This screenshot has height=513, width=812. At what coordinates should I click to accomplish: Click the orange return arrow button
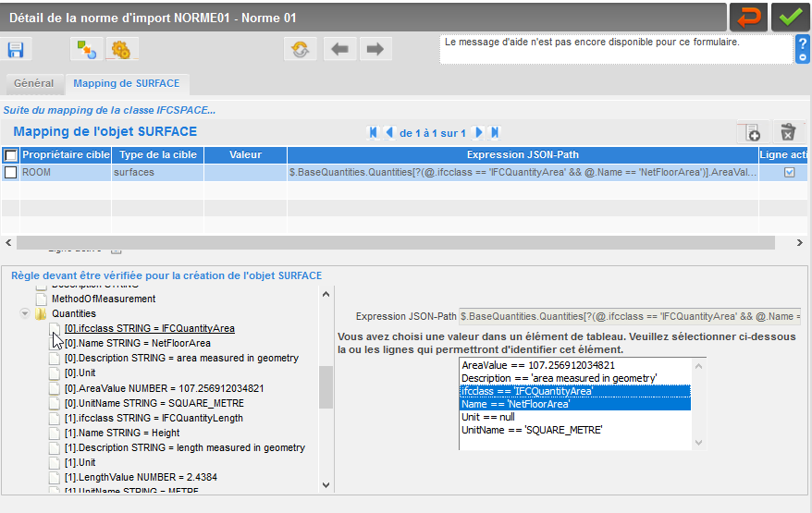748,18
